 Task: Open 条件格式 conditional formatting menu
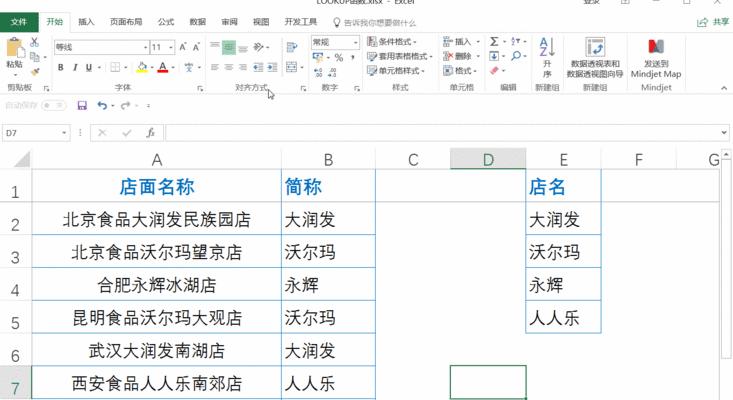pos(392,42)
